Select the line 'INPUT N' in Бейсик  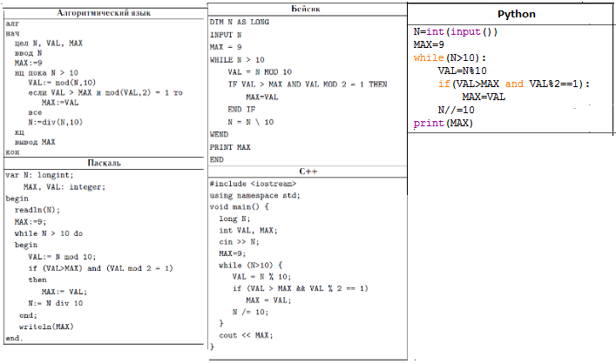226,35
